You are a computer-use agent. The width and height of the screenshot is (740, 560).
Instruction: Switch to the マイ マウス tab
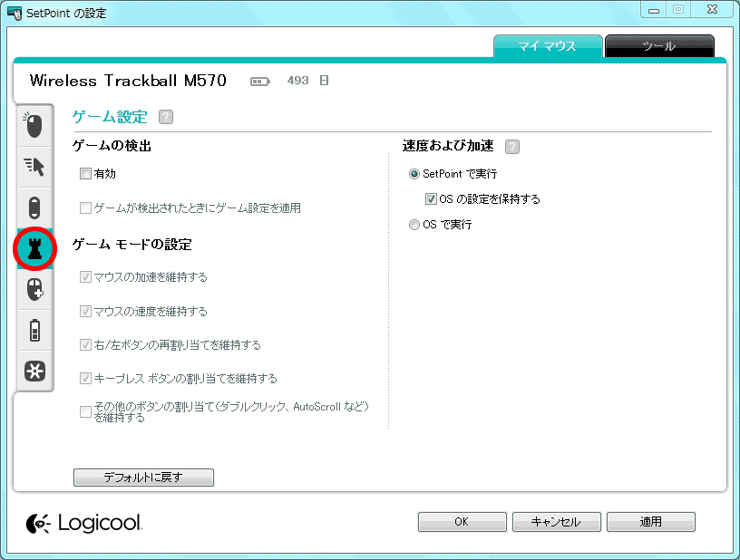[548, 46]
